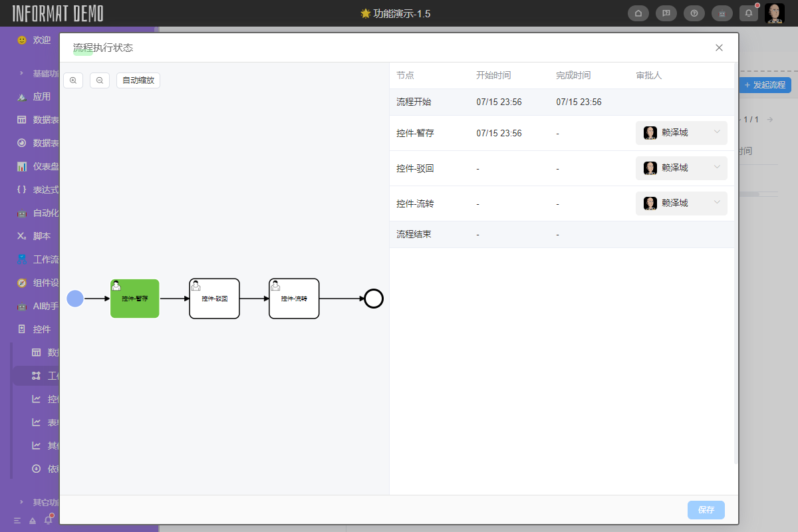Click the 保存 save button

[x=706, y=510]
